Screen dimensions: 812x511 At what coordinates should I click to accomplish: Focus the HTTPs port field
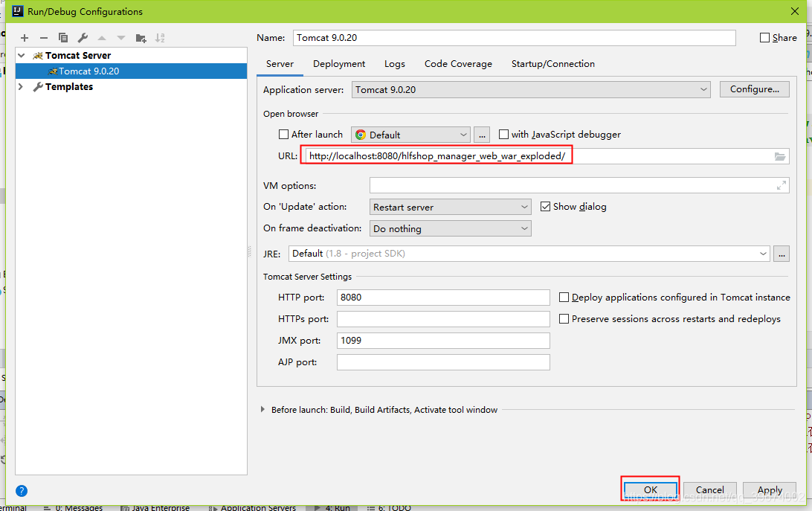click(x=443, y=319)
